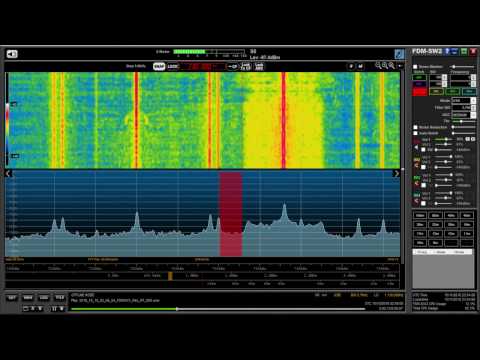
Task: Click the RX2 speaker icon
Action: pyautogui.click(x=416, y=165)
